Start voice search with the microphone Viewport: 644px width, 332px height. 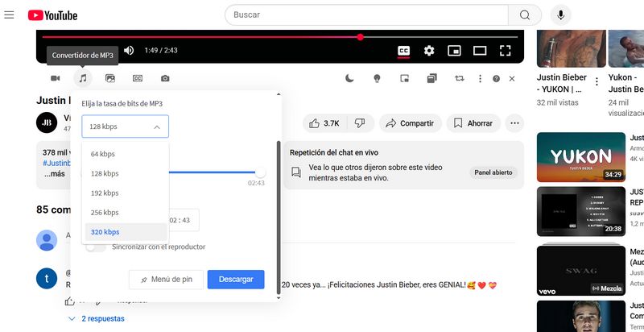pyautogui.click(x=560, y=15)
